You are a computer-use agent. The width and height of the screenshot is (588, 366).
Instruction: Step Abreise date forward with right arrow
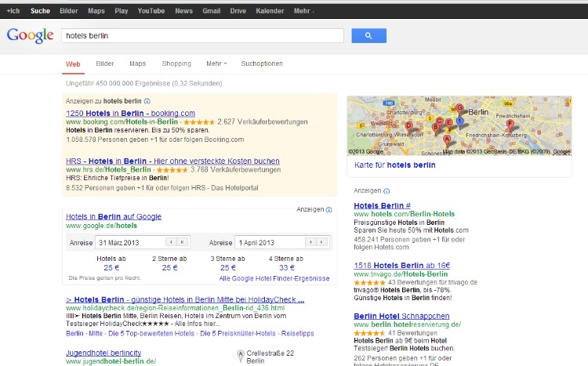point(321,242)
